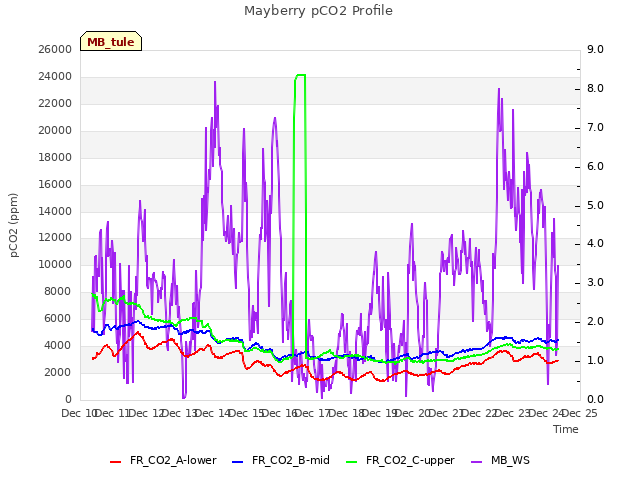Click the 20000 left axis tick label
Image resolution: width=640 pixels, height=480 pixels.
pyautogui.click(x=55, y=130)
